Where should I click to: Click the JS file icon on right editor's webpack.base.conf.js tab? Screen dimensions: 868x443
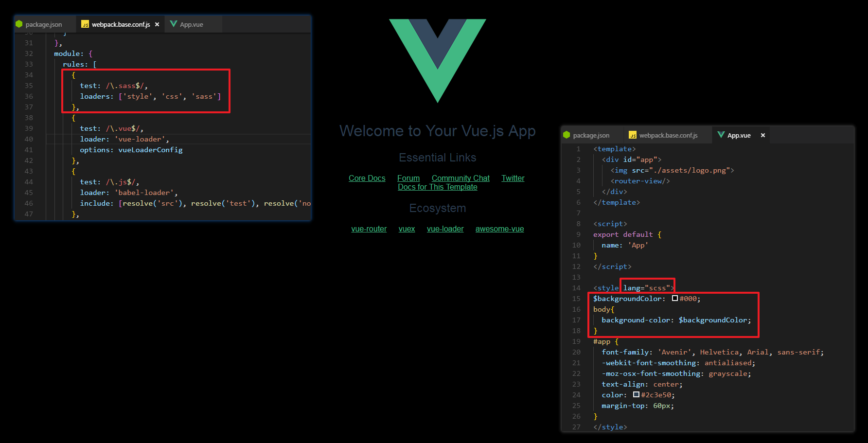[633, 135]
